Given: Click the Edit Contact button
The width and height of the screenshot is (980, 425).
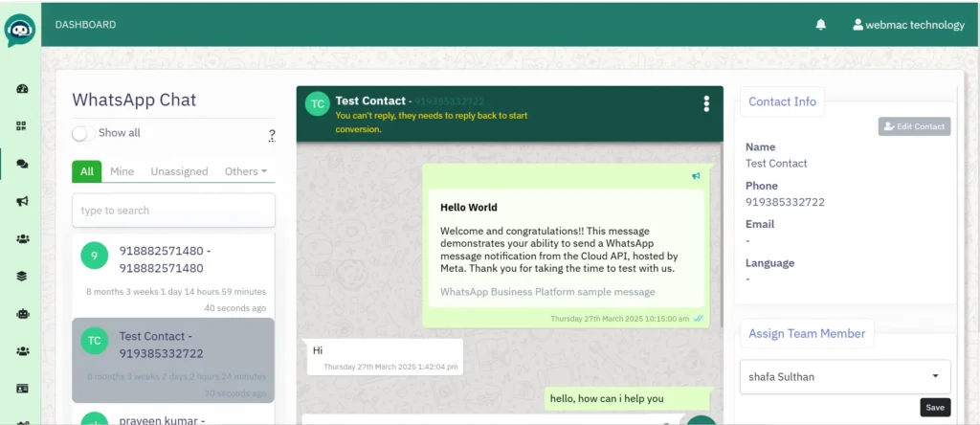Looking at the screenshot, I should (x=914, y=126).
